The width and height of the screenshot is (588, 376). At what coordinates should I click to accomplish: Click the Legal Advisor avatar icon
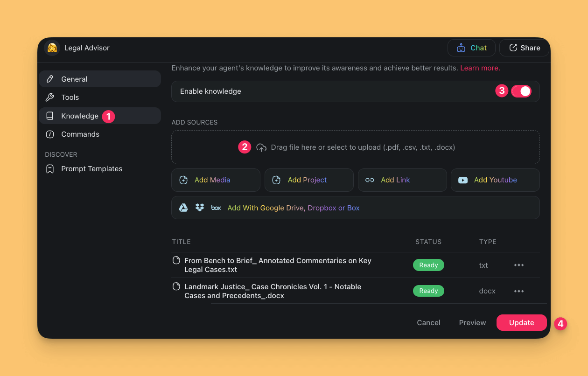click(x=52, y=48)
